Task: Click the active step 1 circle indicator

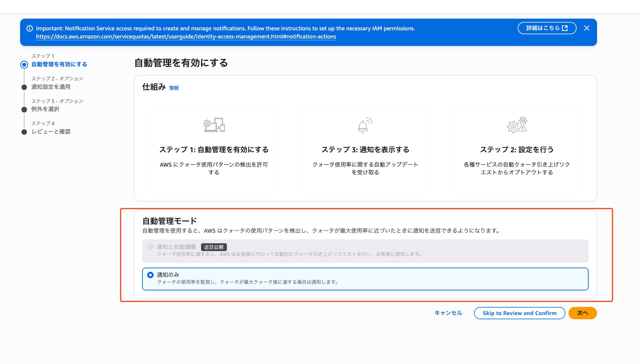Action: [x=24, y=65]
